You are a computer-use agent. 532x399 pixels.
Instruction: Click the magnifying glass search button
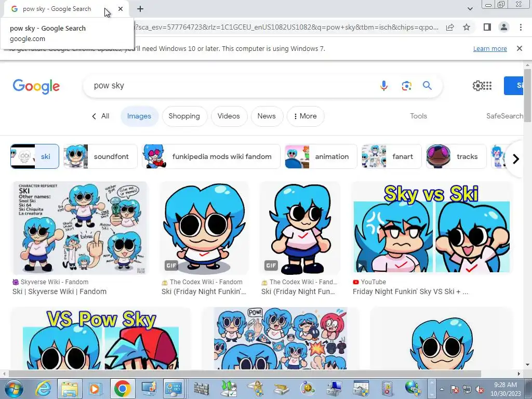(427, 86)
